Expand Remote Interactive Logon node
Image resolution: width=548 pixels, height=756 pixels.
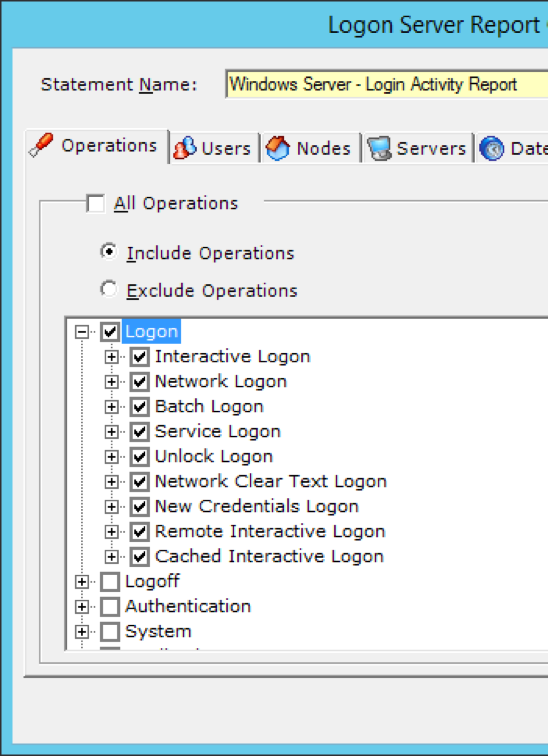point(111,532)
